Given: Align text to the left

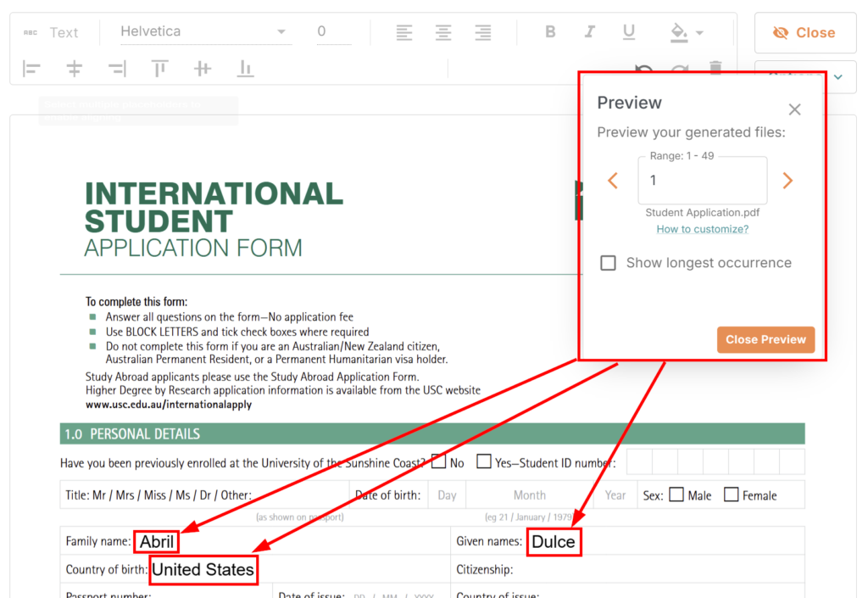Looking at the screenshot, I should tap(404, 32).
